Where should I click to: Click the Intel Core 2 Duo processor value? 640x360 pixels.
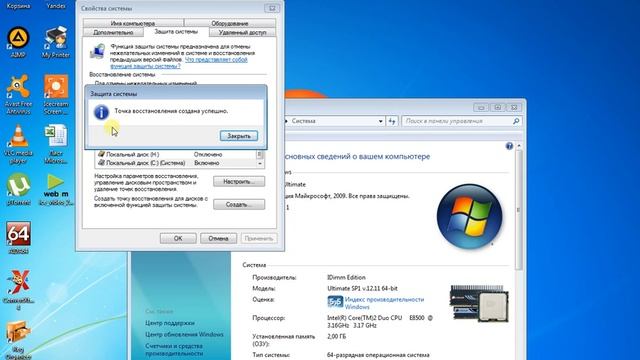(x=380, y=321)
